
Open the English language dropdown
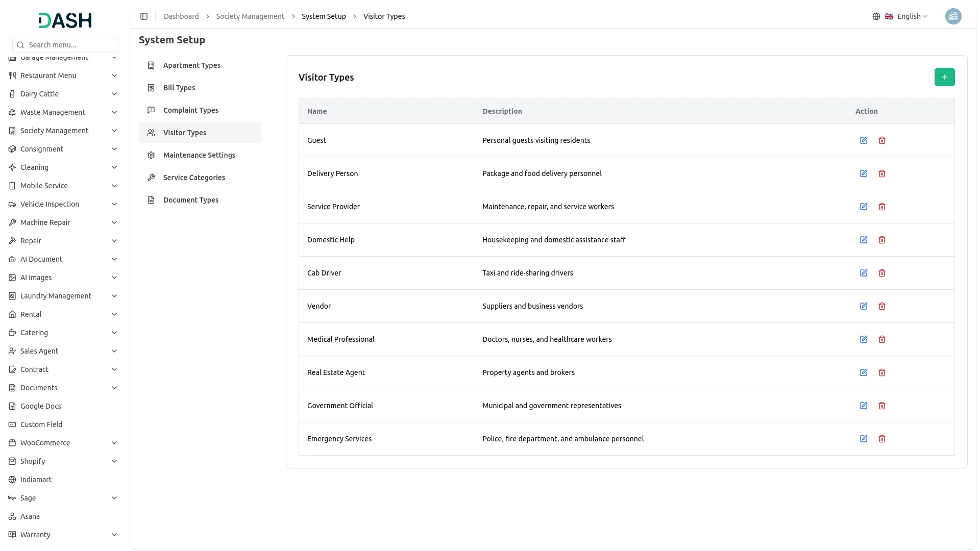click(x=912, y=16)
